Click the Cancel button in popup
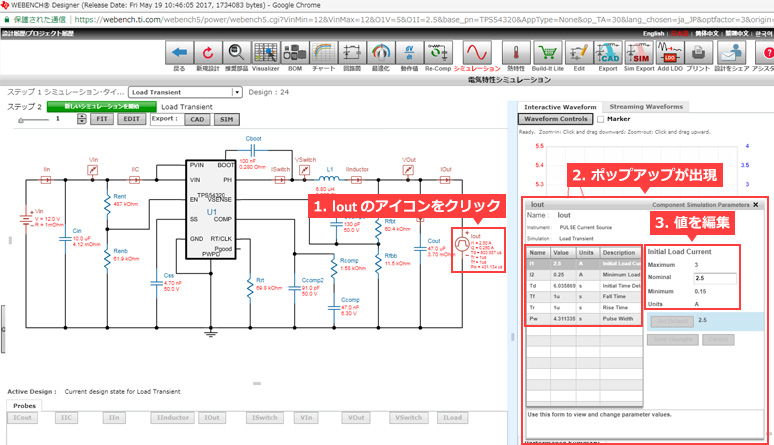Screen dimensions: 774x445 pyautogui.click(x=718, y=339)
